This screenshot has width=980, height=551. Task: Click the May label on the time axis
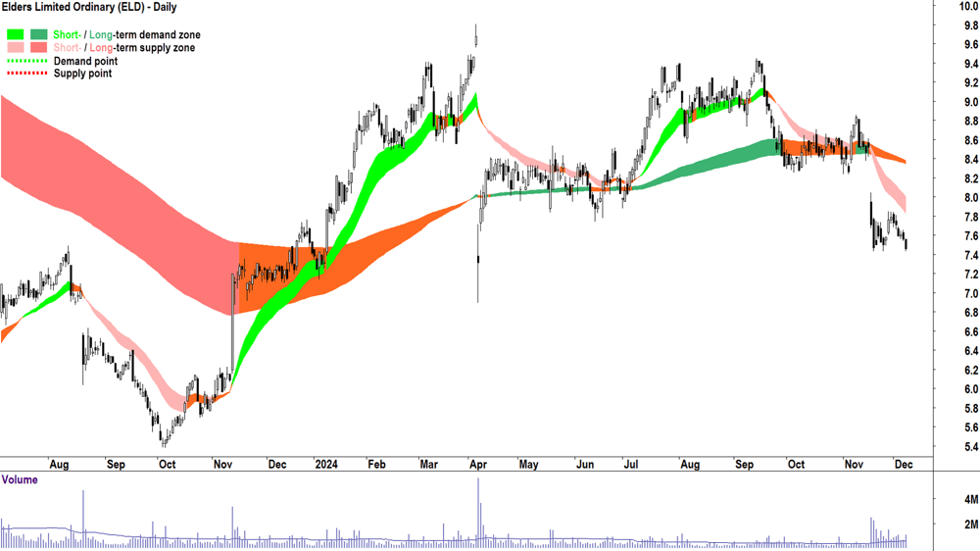529,464
